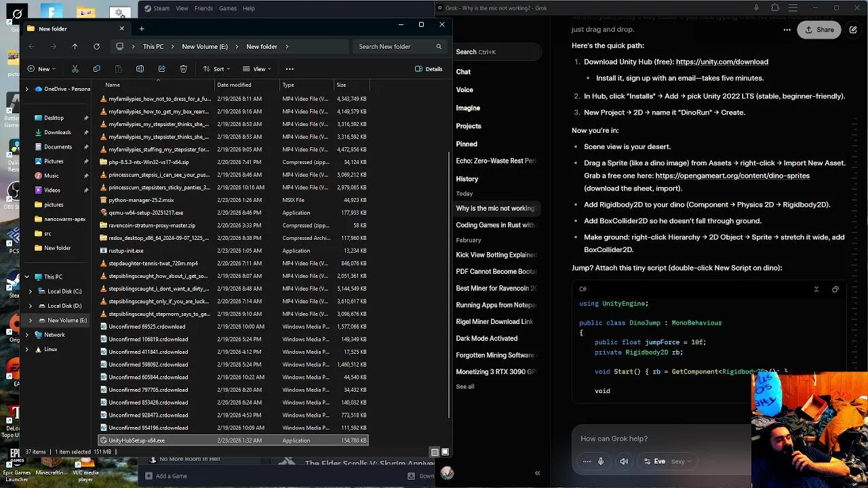
Task: Open the Games menu in Steam window
Action: pos(228,8)
